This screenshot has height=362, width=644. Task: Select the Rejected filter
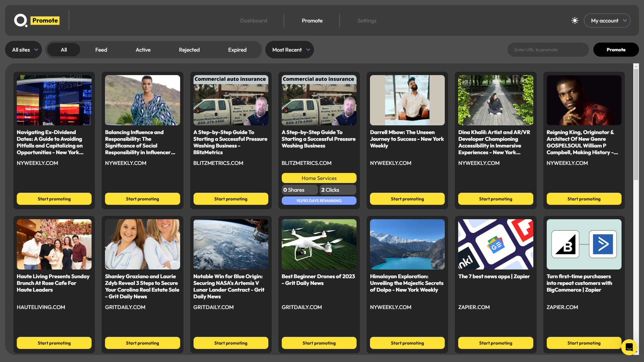(189, 50)
